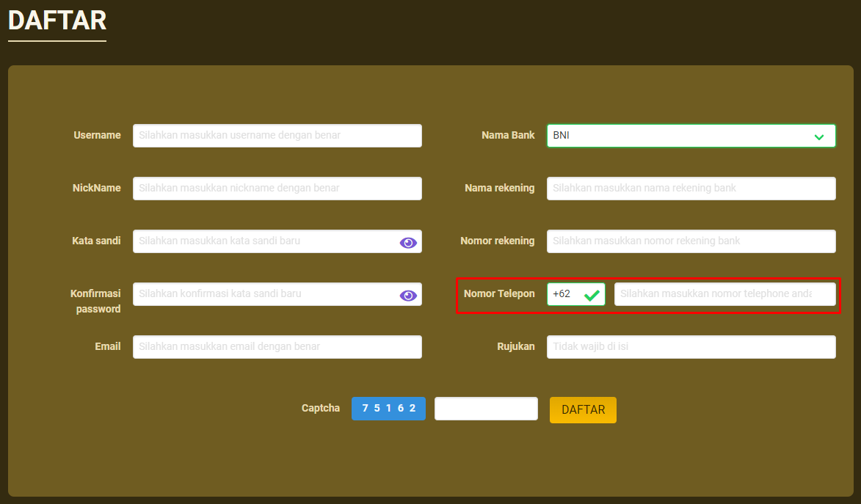Image resolution: width=861 pixels, height=504 pixels.
Task: Focus the captcha answer input box
Action: point(486,409)
